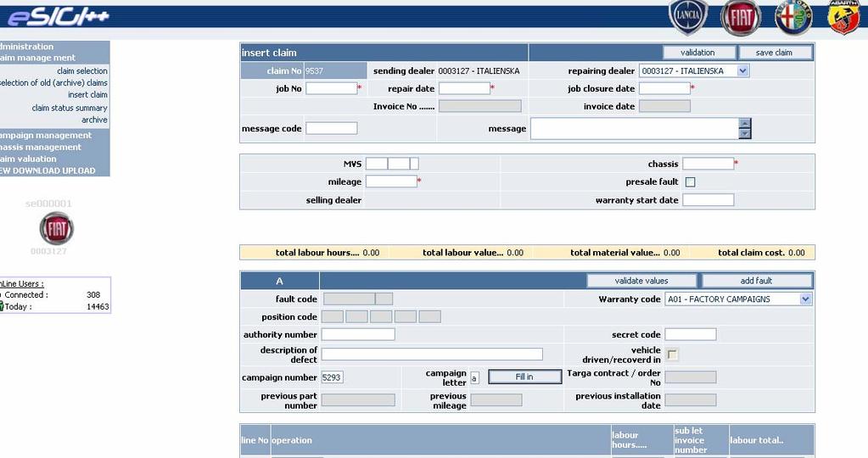Click the green online user icon
The height and width of the screenshot is (458, 868).
coord(2,306)
